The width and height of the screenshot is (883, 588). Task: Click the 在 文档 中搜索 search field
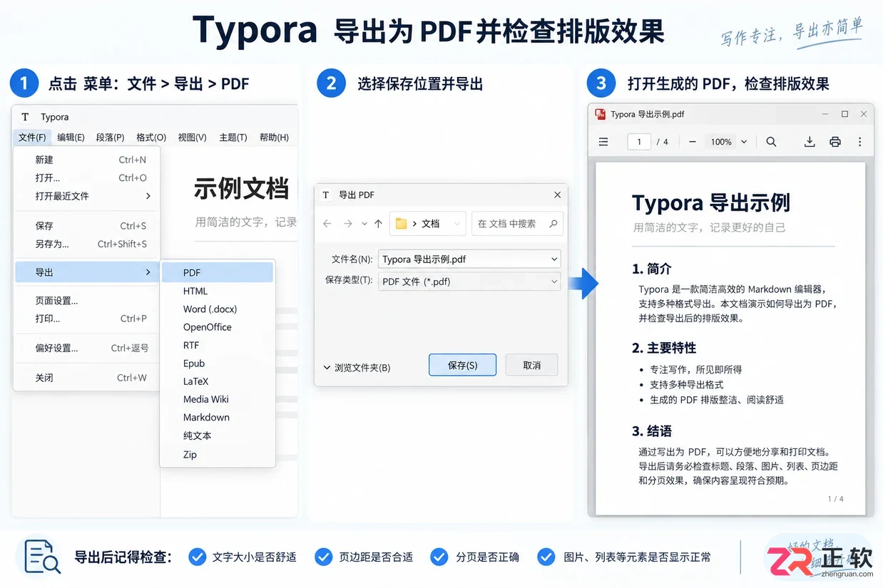coord(517,224)
